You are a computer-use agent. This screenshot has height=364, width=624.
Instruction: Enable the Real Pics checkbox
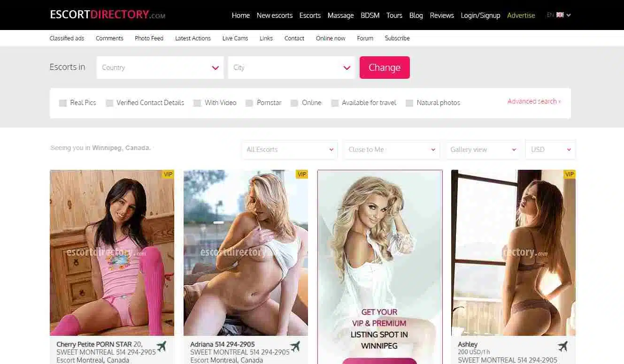[63, 103]
